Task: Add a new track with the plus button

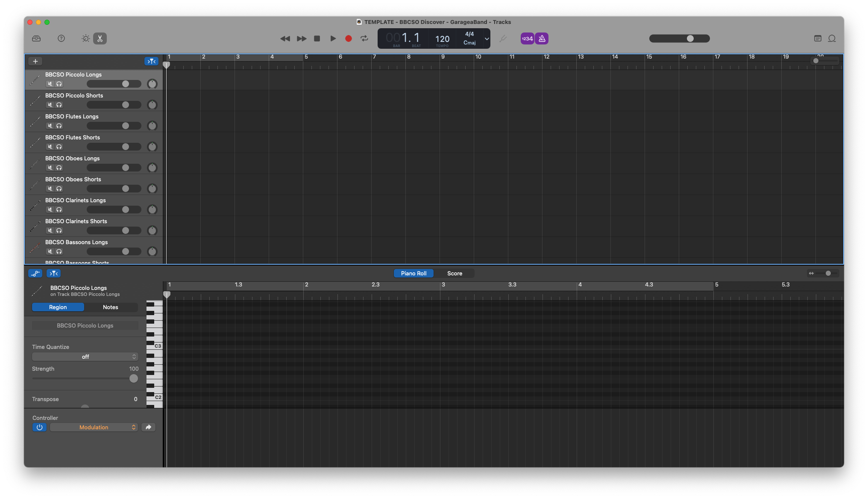Action: (x=35, y=61)
